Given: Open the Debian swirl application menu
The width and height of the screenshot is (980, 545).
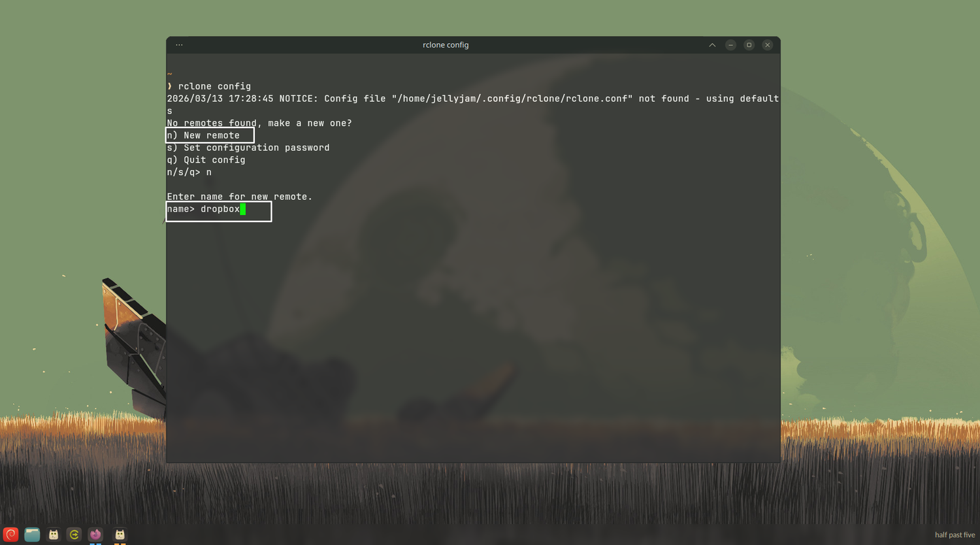Looking at the screenshot, I should click(10, 535).
